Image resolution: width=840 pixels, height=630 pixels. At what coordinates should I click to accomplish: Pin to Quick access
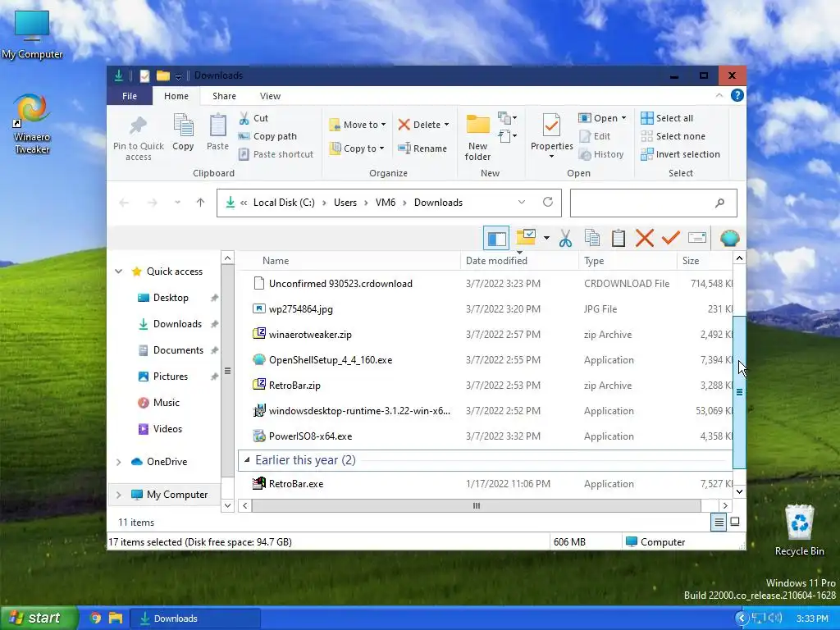138,137
